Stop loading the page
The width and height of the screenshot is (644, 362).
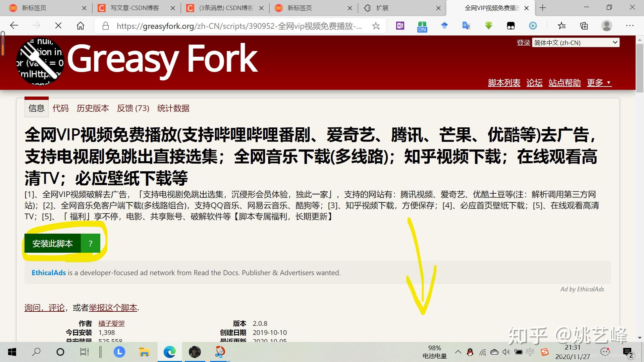pos(58,26)
